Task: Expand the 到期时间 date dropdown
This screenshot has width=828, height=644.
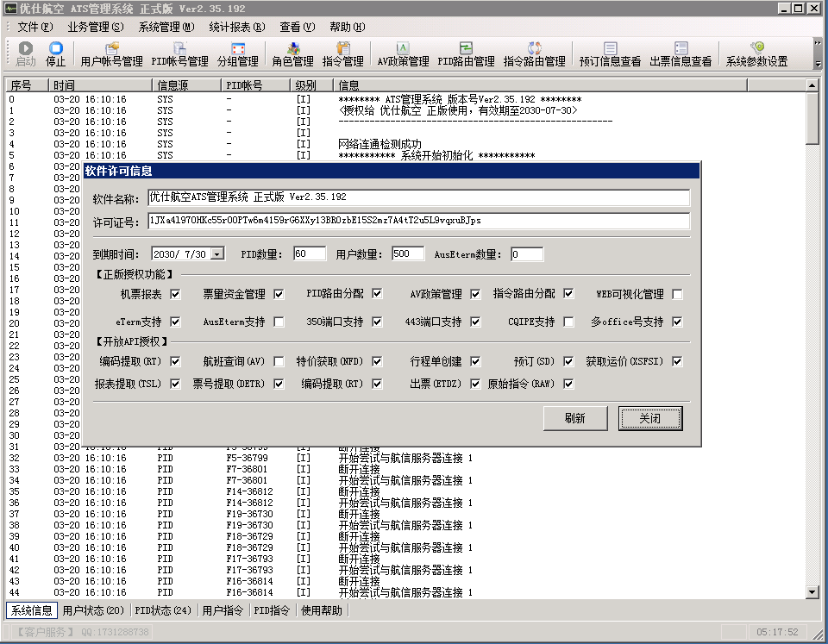Action: tap(216, 254)
